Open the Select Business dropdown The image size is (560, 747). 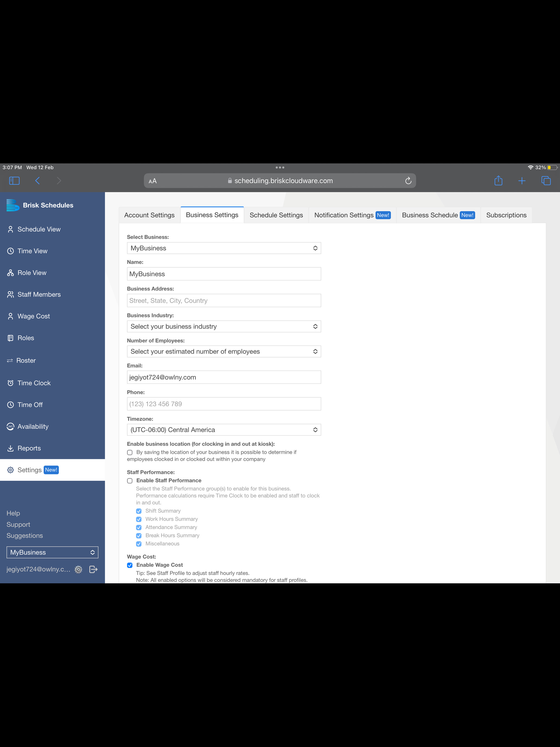pos(224,248)
